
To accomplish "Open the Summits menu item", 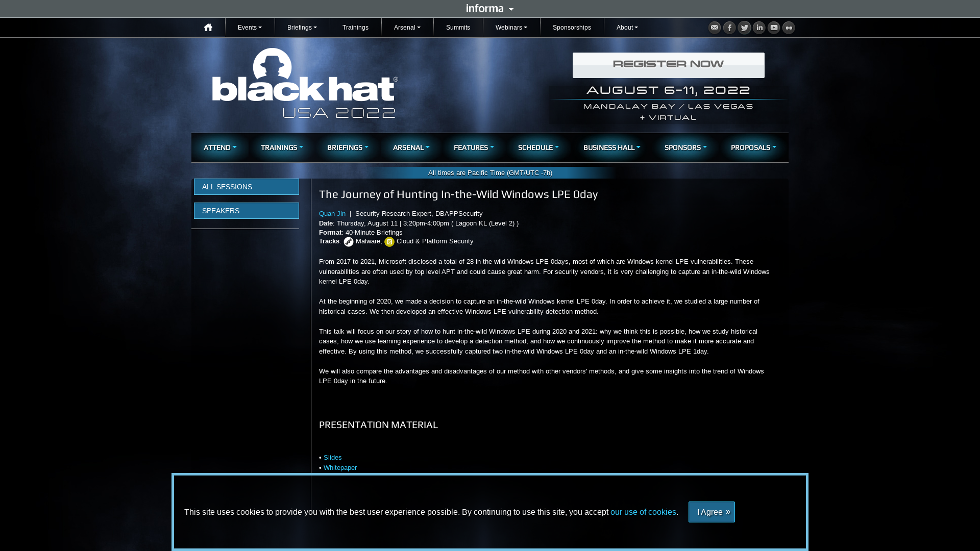I will (458, 27).
